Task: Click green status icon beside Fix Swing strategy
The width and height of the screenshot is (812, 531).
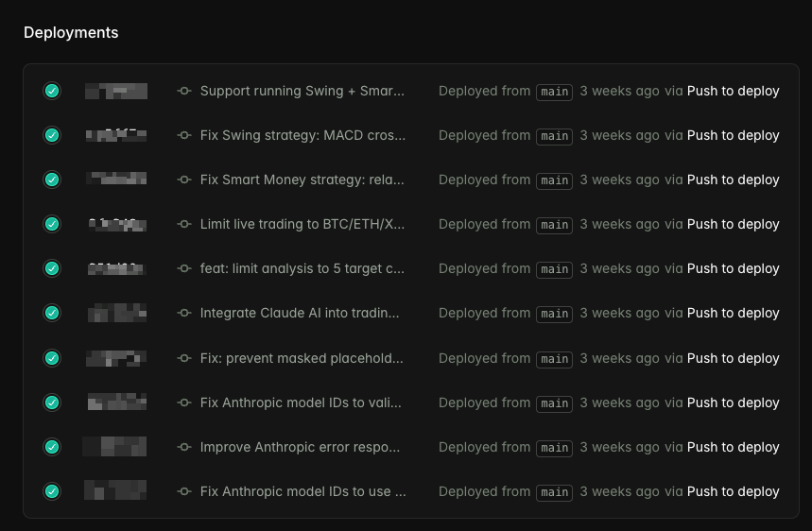Action: pyautogui.click(x=52, y=135)
